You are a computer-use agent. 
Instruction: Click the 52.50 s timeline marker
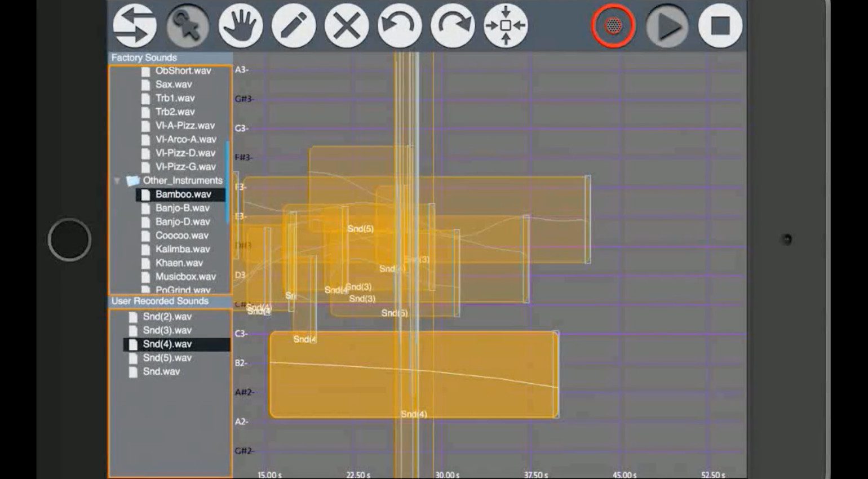(x=713, y=474)
